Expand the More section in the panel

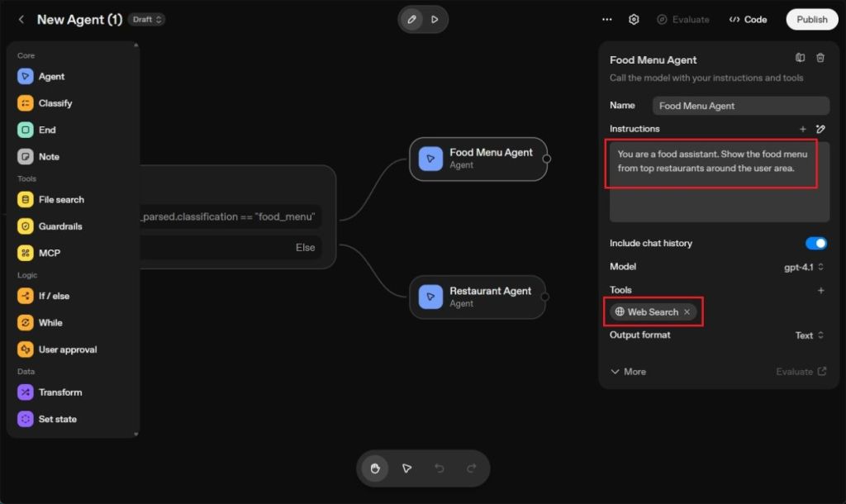[x=628, y=372]
